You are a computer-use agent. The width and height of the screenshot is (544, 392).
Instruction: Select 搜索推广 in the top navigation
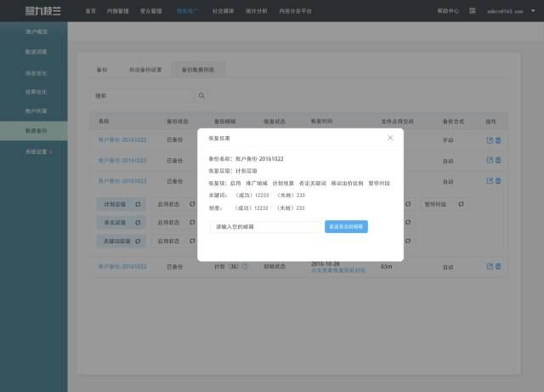187,11
